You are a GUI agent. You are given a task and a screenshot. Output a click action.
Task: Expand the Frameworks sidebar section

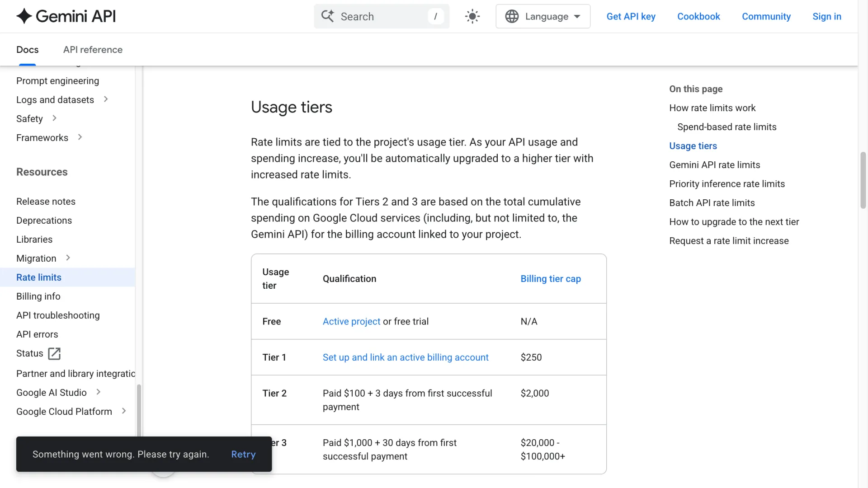[80, 137]
